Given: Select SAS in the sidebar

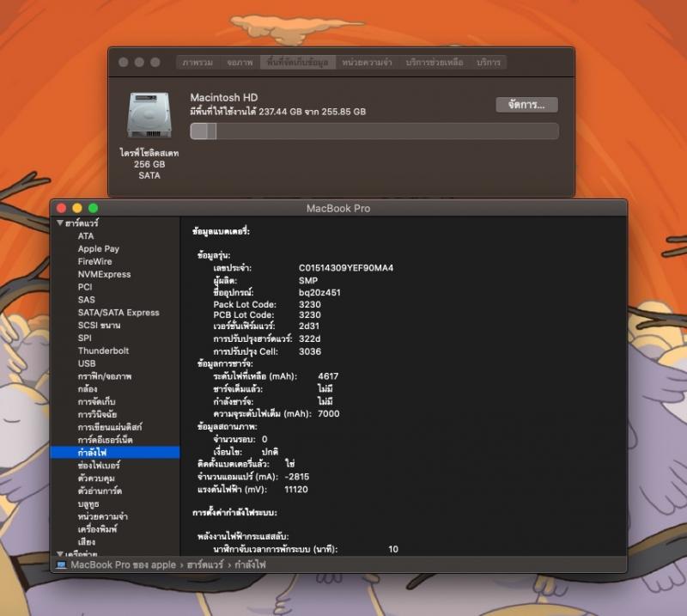Looking at the screenshot, I should (x=87, y=300).
